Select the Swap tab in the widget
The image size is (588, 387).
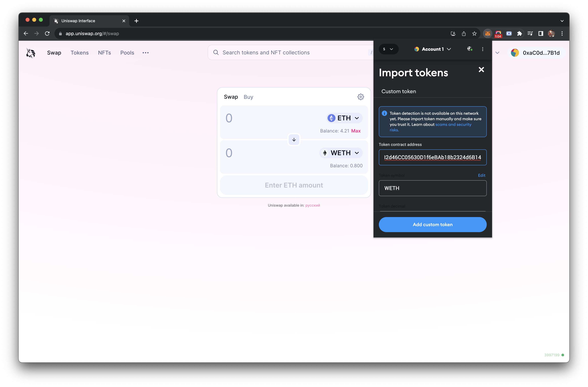231,97
